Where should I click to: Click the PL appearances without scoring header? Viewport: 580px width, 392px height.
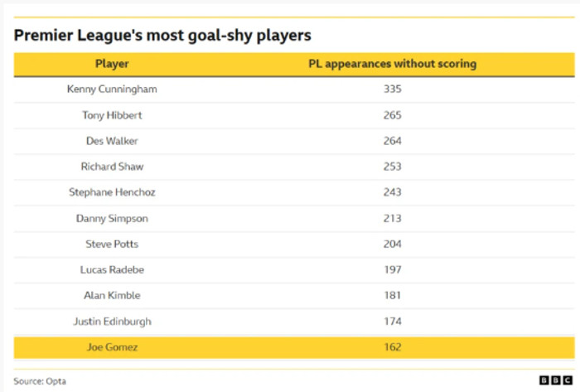tap(393, 64)
